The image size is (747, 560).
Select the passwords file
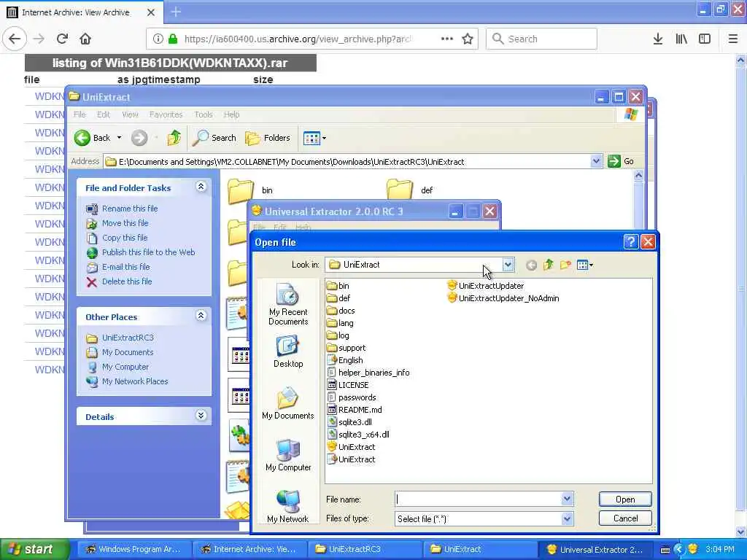(352, 397)
